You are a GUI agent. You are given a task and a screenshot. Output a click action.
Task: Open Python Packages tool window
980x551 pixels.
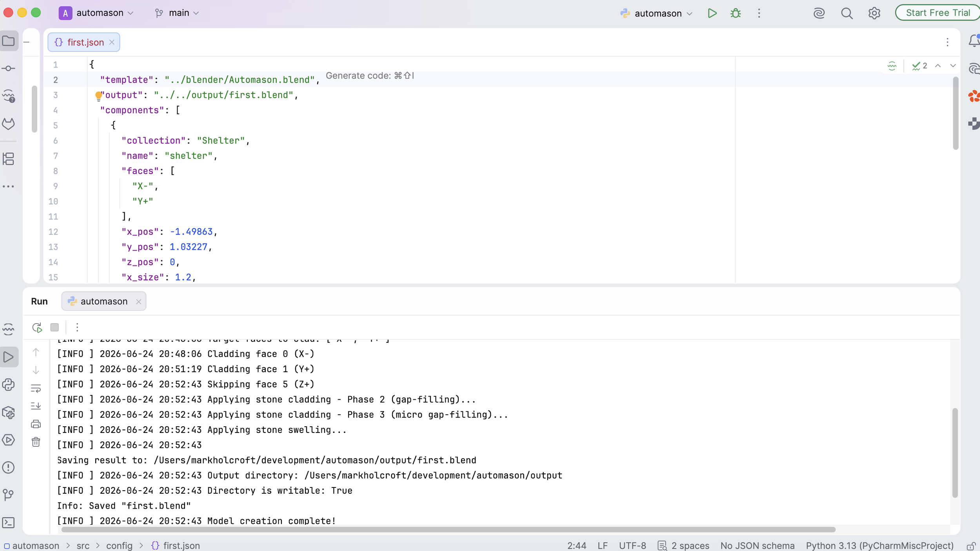9,413
